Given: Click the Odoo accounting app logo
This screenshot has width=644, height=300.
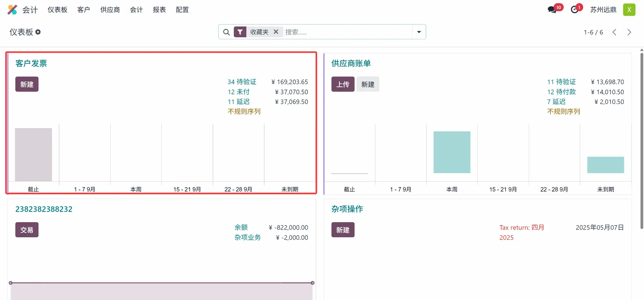Looking at the screenshot, I should [x=12, y=10].
